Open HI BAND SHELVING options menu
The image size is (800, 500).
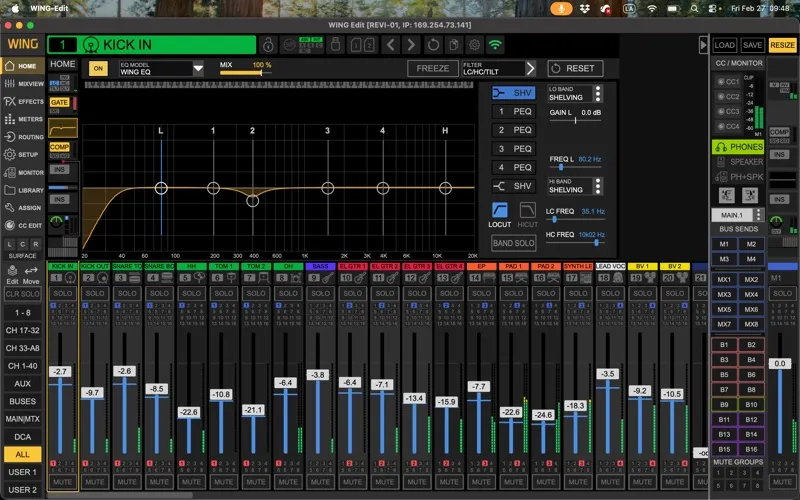598,186
